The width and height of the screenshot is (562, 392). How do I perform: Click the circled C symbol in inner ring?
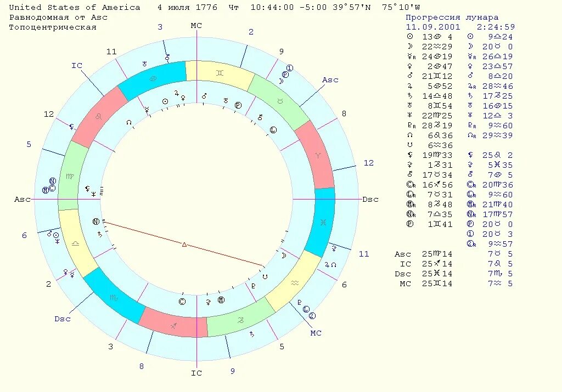(x=182, y=302)
